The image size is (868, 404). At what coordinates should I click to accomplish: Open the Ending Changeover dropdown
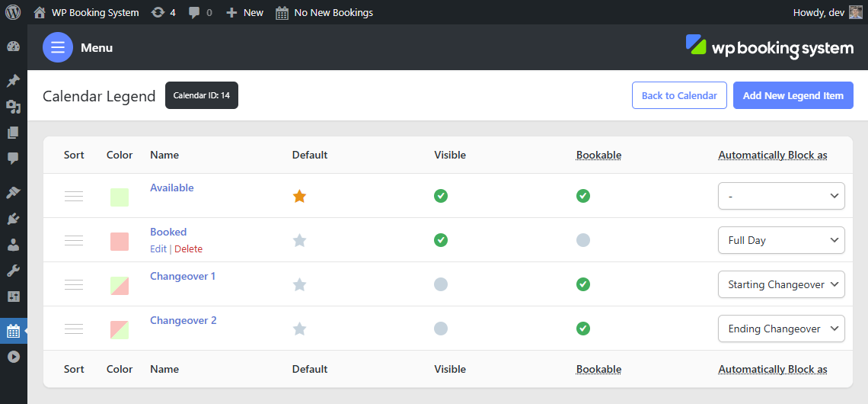(782, 329)
